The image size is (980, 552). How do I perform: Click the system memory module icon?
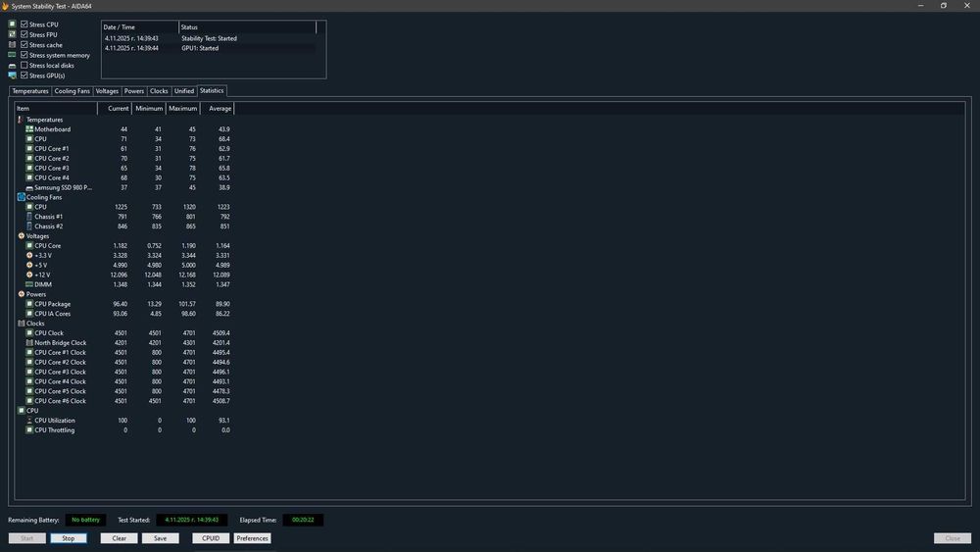(x=12, y=55)
